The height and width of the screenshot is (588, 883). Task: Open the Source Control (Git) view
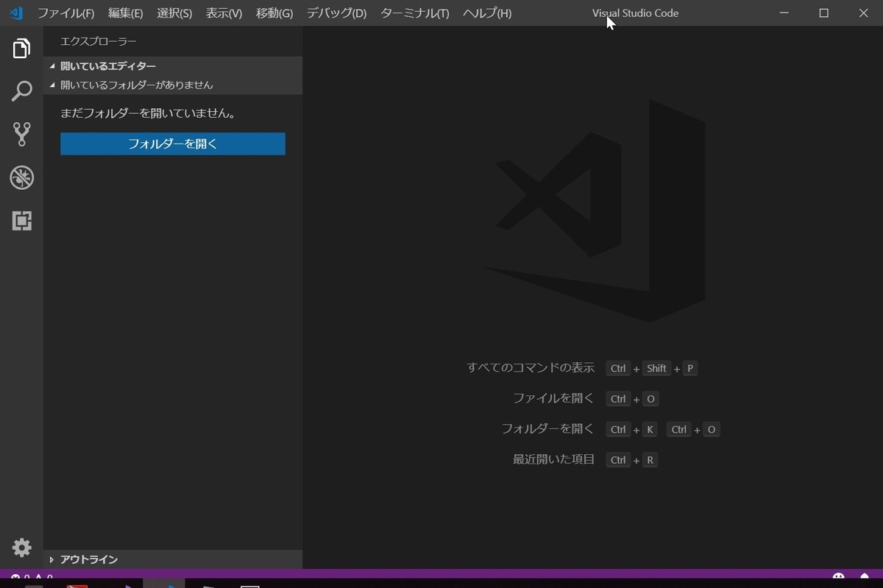21,135
